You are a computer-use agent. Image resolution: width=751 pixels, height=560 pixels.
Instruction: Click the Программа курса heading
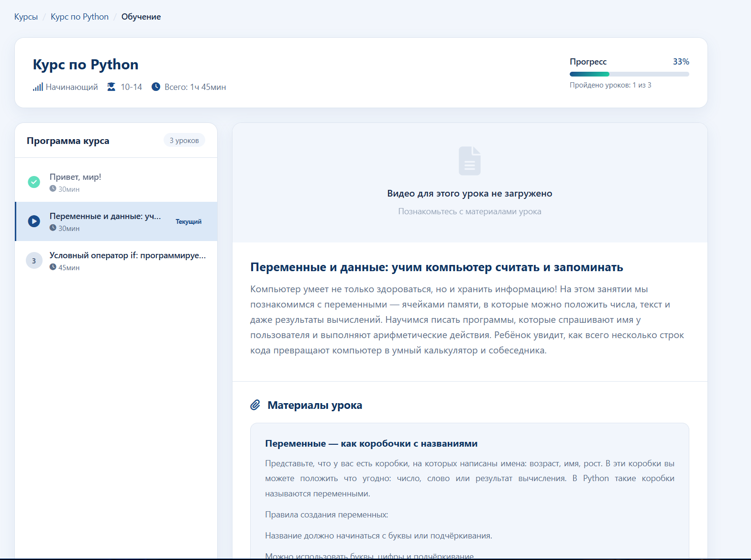coord(68,141)
